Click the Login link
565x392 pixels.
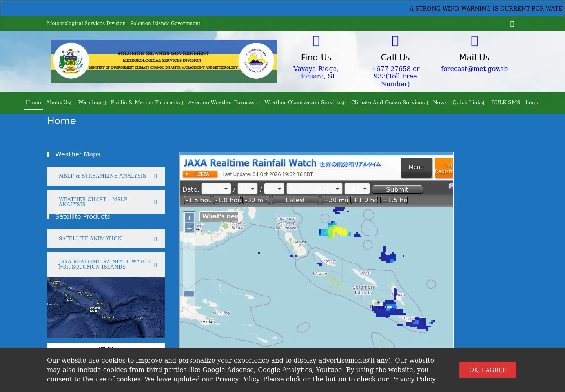coord(532,103)
